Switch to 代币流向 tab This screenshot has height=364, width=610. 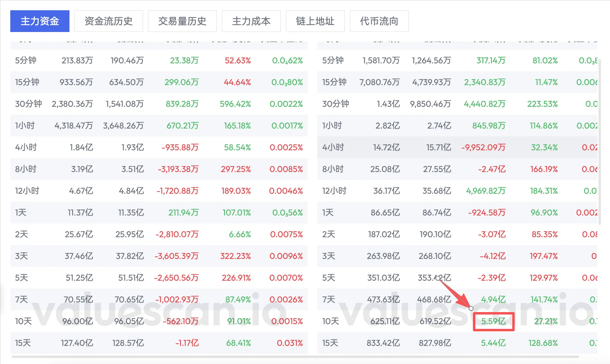coord(379,21)
